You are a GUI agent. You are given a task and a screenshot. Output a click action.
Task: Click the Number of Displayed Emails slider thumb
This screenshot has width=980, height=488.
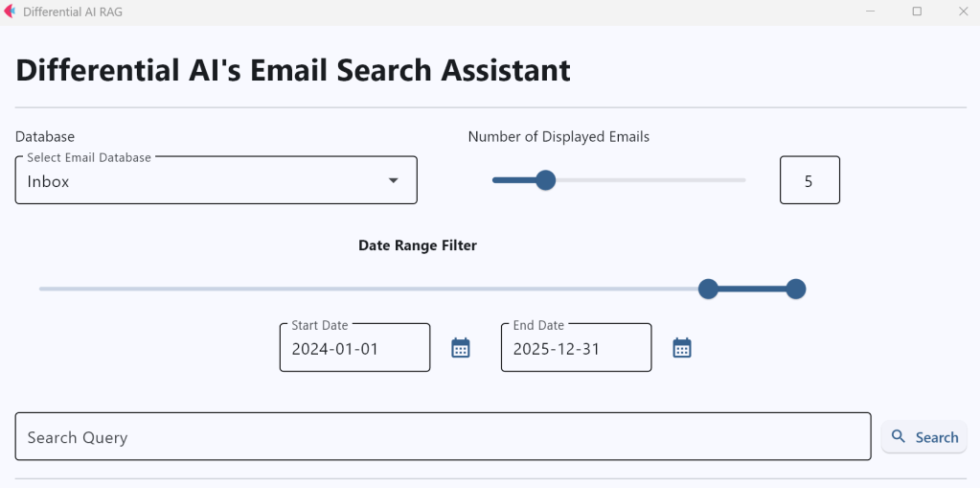(545, 180)
